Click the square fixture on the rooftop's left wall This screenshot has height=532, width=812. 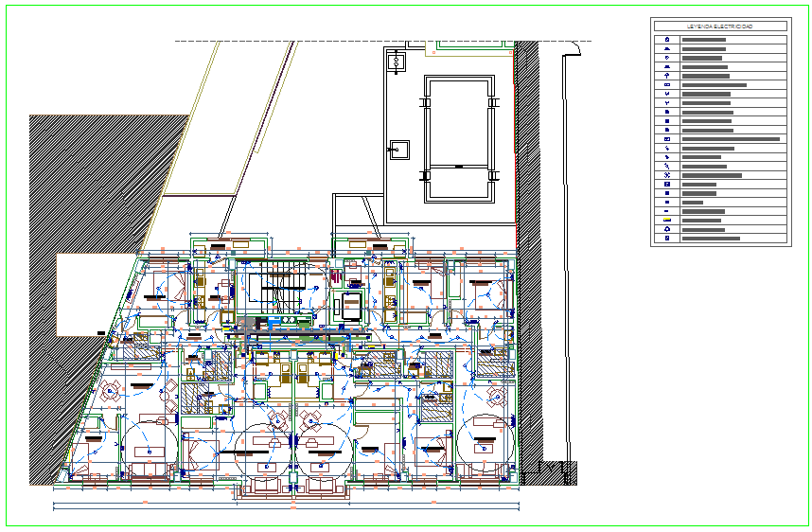pos(397,149)
